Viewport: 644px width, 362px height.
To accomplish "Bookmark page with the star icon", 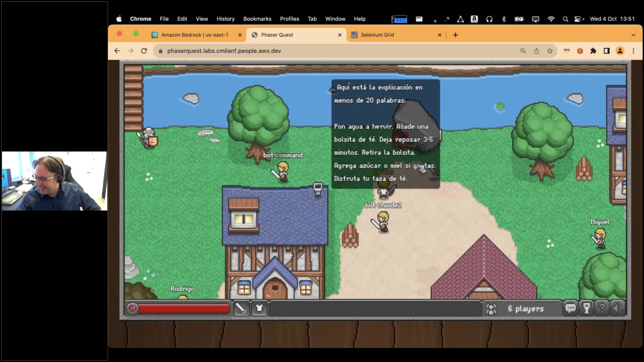I will [x=550, y=51].
